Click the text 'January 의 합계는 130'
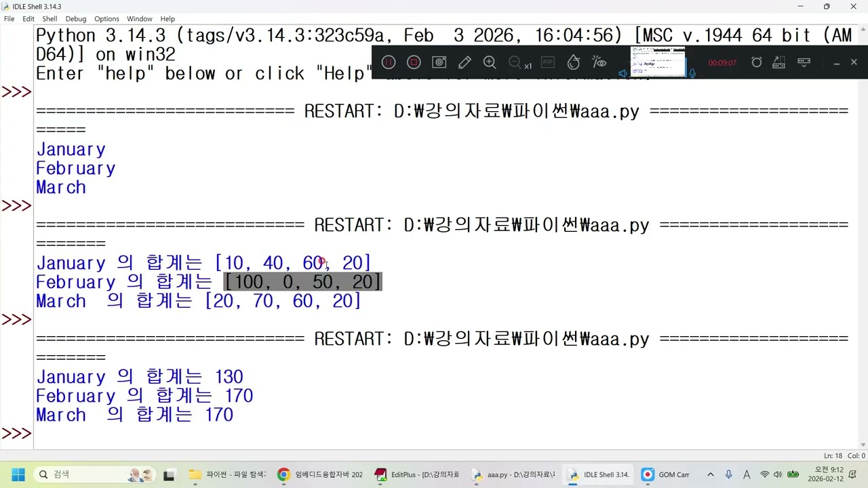Screen dimensions: 868x488 140,377
